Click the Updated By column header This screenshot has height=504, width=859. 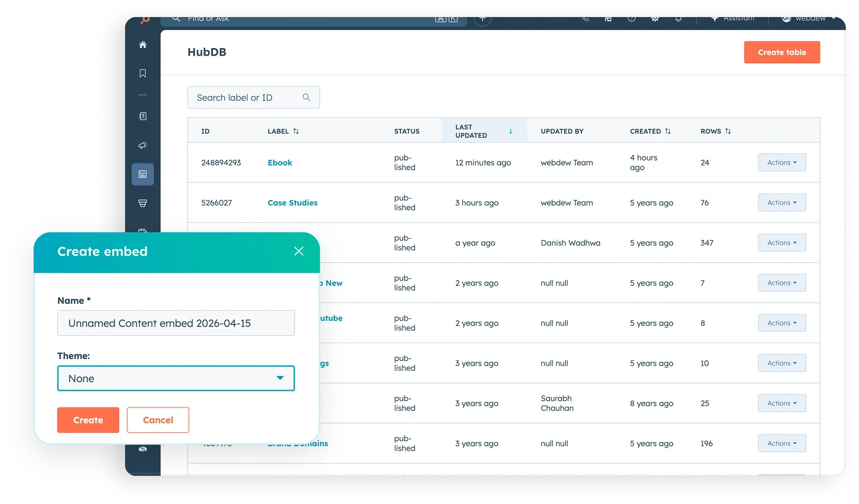[x=562, y=131]
